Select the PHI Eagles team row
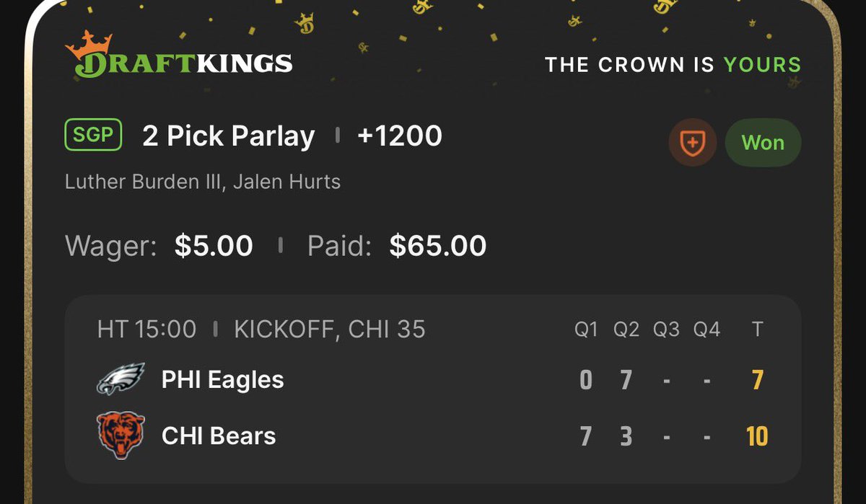The image size is (866, 504). [433, 380]
